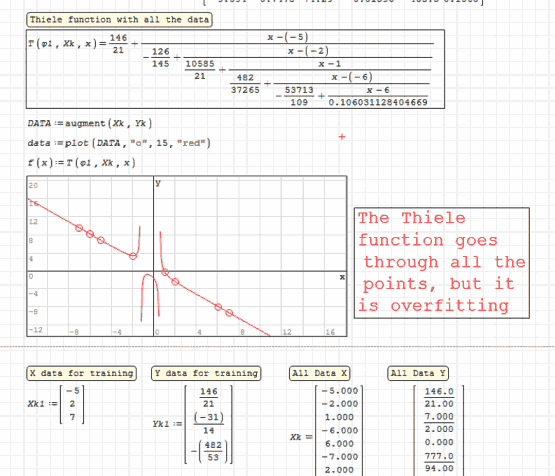Image resolution: width=555 pixels, height=476 pixels.
Task: Click the 20 tick label on the plot's vertical scale
Action: (x=33, y=185)
